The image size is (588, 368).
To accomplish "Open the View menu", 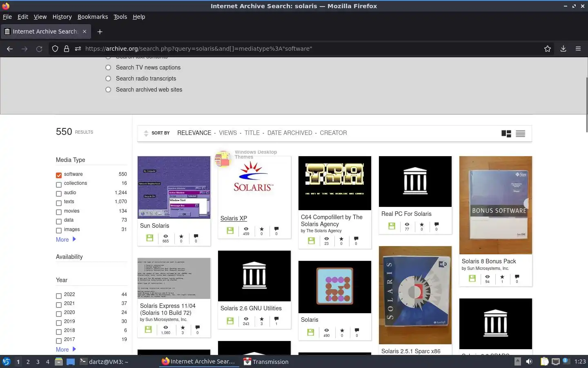I will click(40, 17).
